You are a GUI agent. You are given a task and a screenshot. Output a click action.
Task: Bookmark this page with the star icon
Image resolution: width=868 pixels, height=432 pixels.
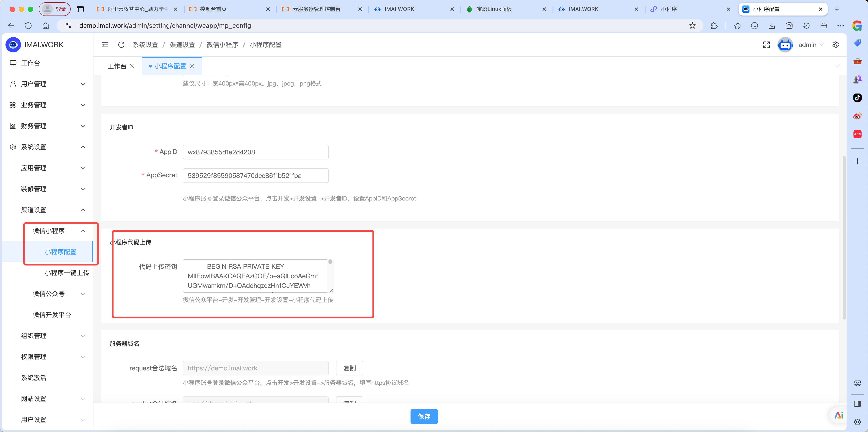point(692,26)
